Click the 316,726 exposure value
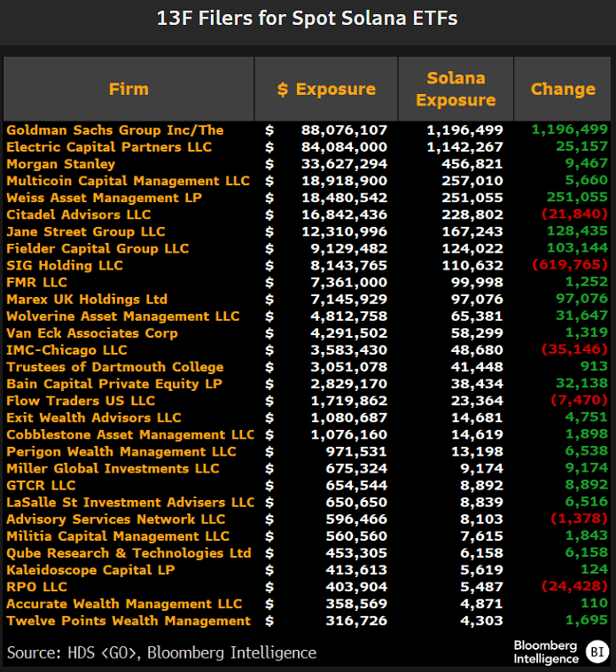The image size is (616, 672). pyautogui.click(x=356, y=621)
